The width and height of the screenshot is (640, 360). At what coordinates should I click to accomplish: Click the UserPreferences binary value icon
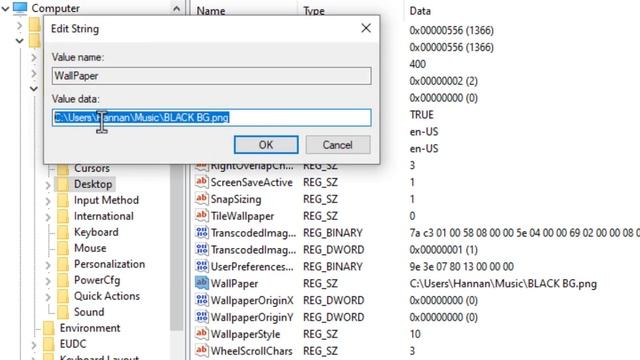coord(202,266)
